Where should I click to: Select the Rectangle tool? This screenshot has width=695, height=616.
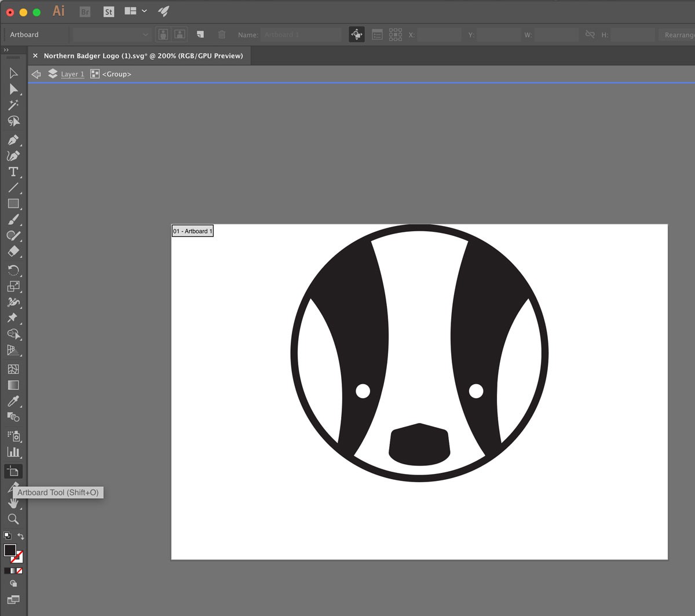[13, 204]
